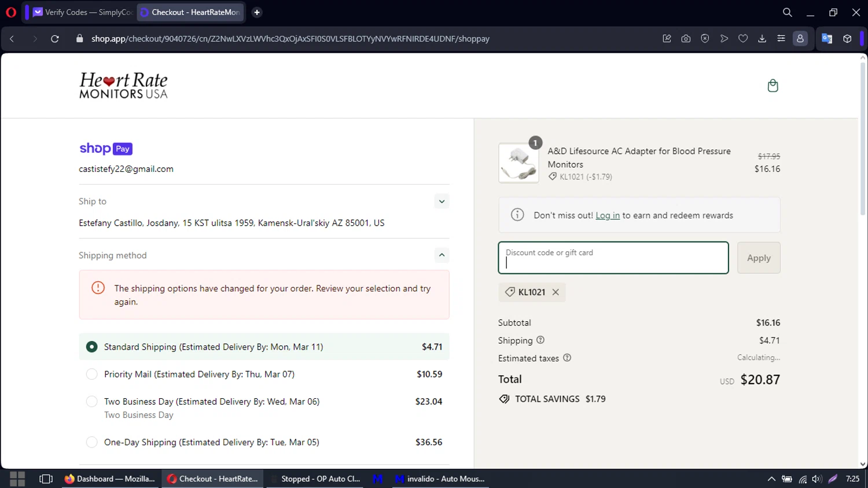Show estimated taxes help tooltip
The height and width of the screenshot is (488, 868).
(x=567, y=358)
